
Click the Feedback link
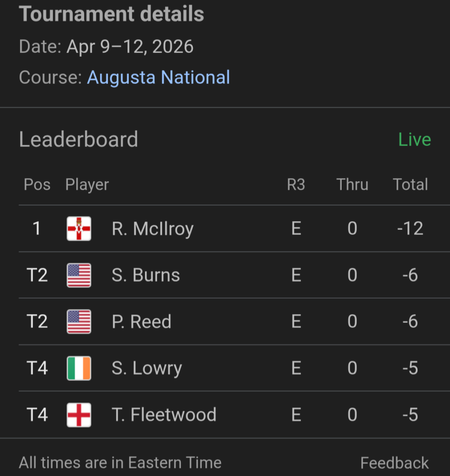tap(394, 463)
